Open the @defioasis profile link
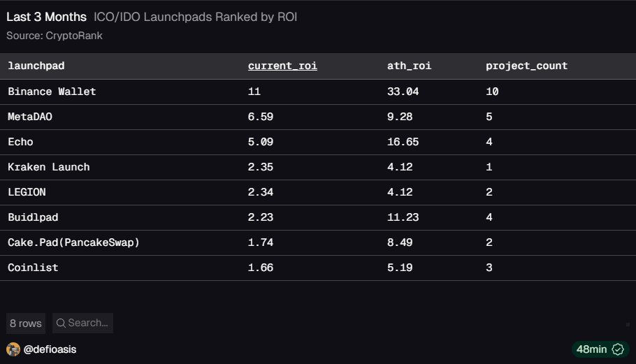Viewport: 636px width, 364px height. click(x=50, y=349)
